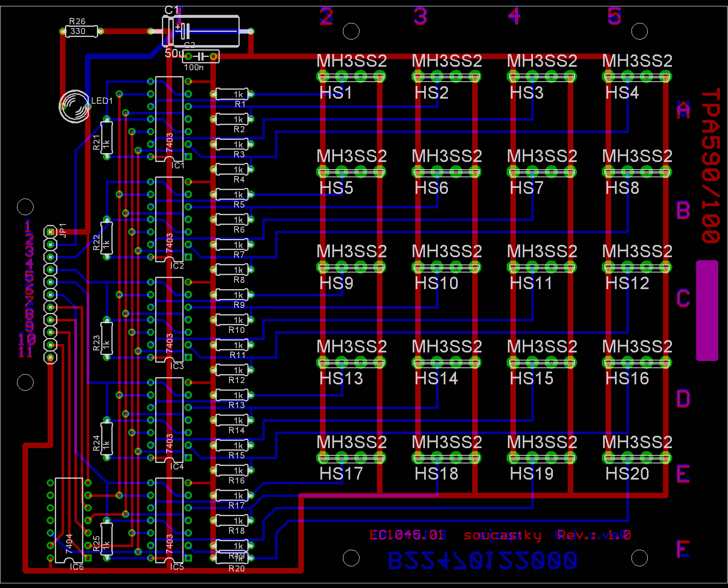Viewport: 728px width, 588px height.
Task: Select the IC3 7403 chip
Action: tap(169, 320)
